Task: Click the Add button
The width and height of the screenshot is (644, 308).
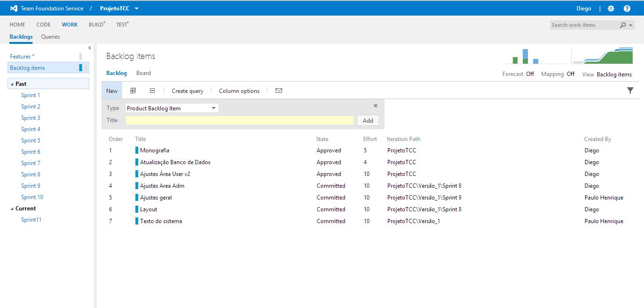Action: (x=368, y=120)
